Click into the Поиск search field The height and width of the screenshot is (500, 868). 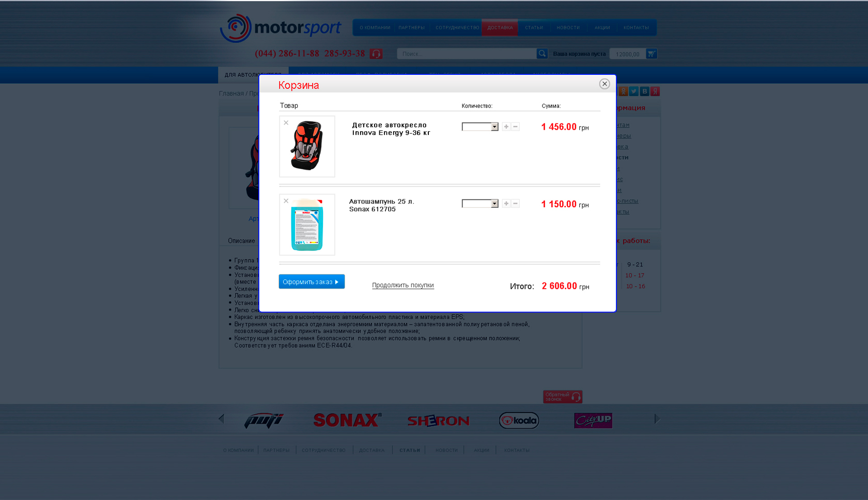[467, 54]
